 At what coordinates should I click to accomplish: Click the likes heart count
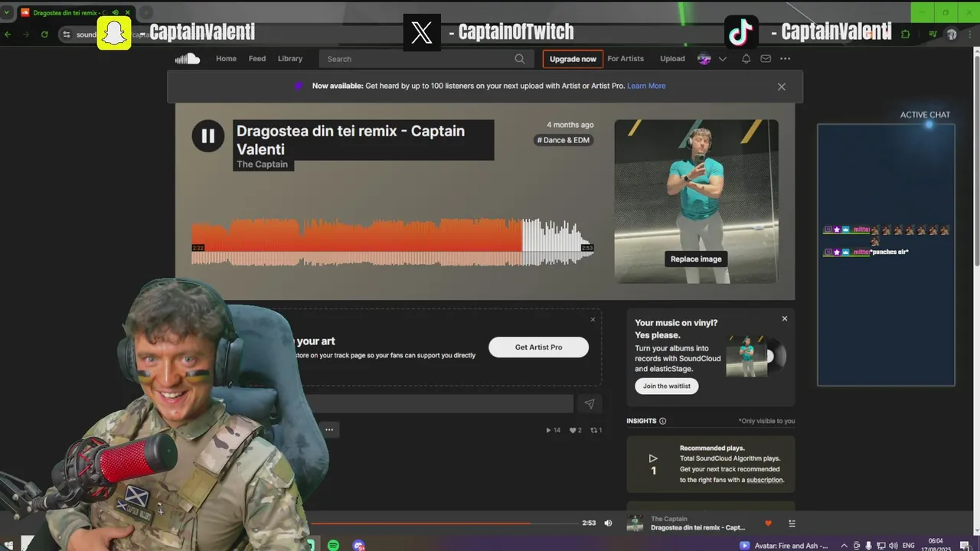[x=575, y=430]
